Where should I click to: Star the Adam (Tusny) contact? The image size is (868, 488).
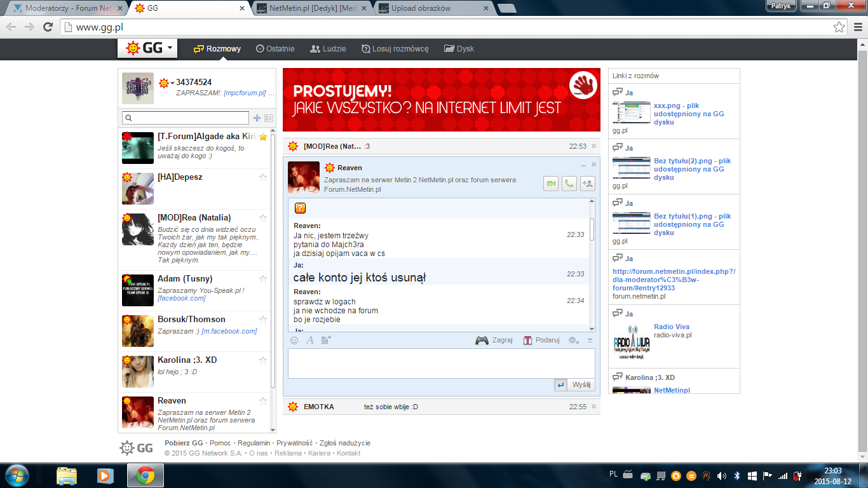pos(263,279)
